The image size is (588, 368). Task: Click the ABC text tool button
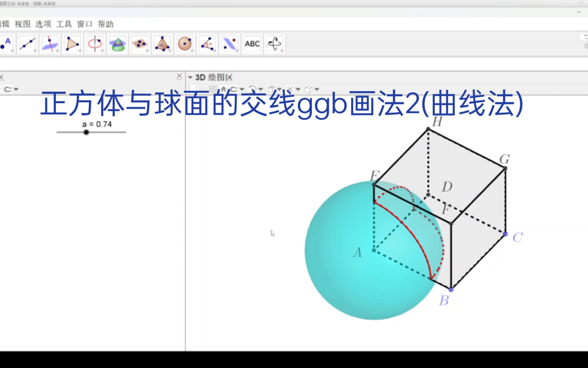pyautogui.click(x=252, y=44)
